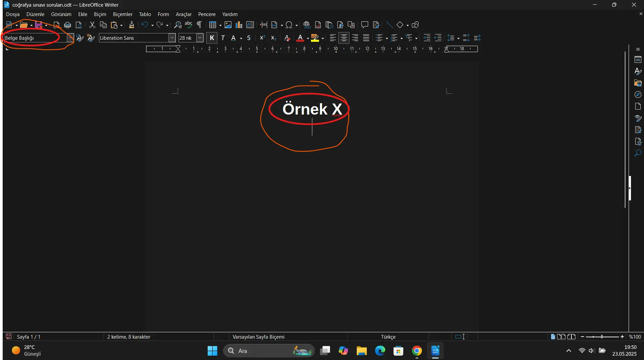Expand the line spacing dropdown arrow
Viewport: 644px width, 360px height.
[458, 38]
